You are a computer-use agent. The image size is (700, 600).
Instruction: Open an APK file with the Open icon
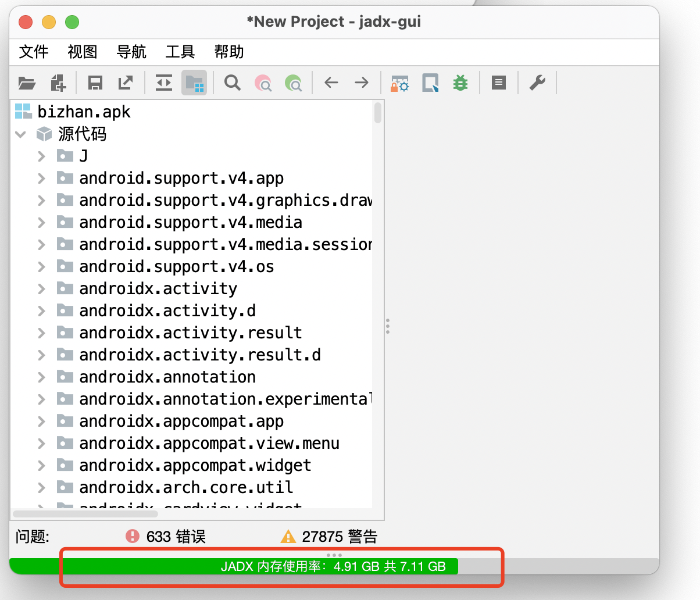pyautogui.click(x=27, y=83)
